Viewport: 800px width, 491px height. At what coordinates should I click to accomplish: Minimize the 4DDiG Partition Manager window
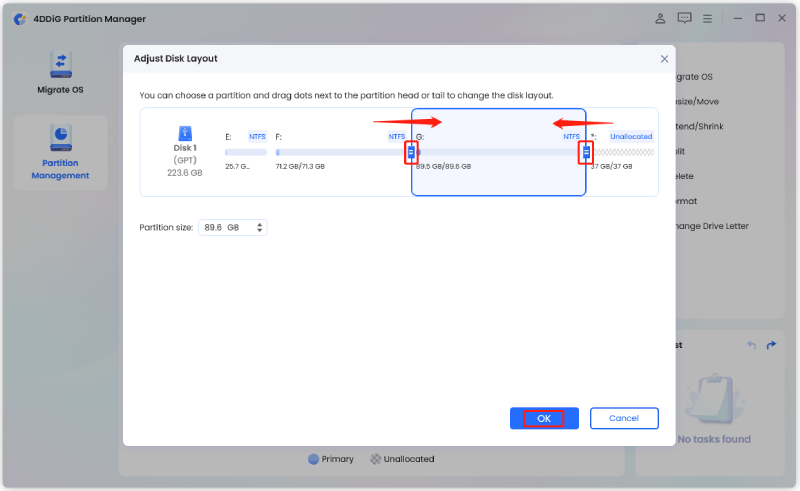point(738,18)
